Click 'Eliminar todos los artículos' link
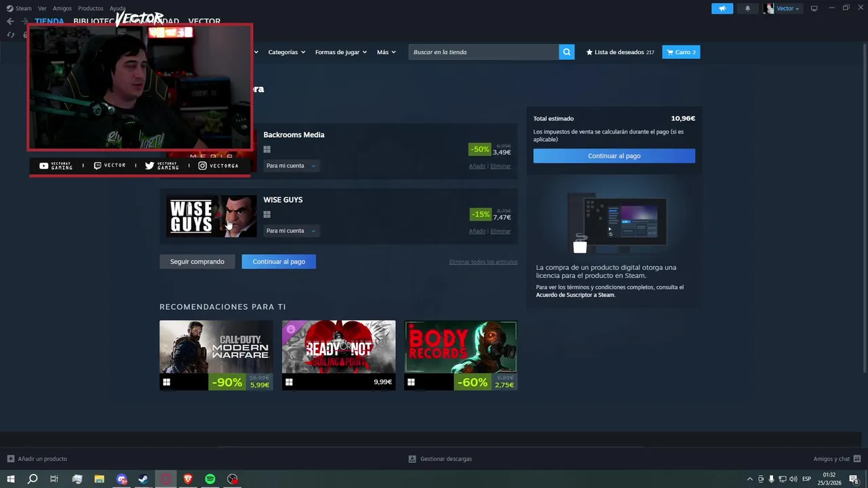This screenshot has height=488, width=868. (483, 262)
